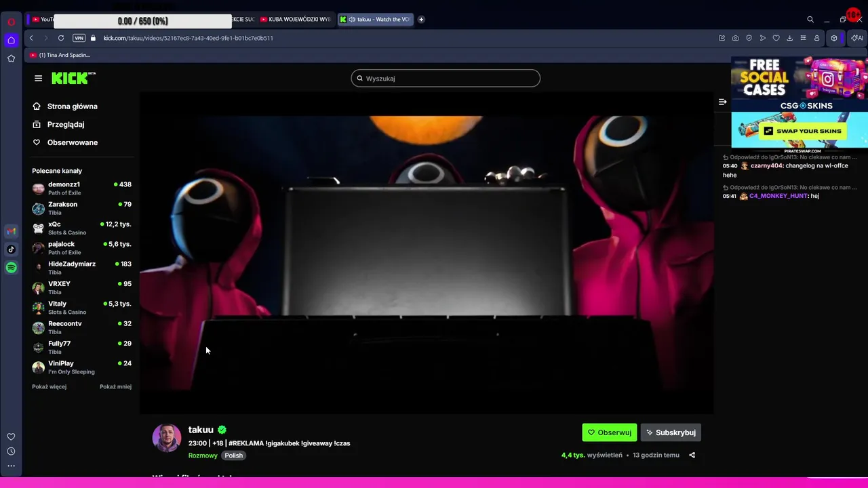The height and width of the screenshot is (488, 868).
Task: Toggle the VPN badge in address bar
Action: 79,38
